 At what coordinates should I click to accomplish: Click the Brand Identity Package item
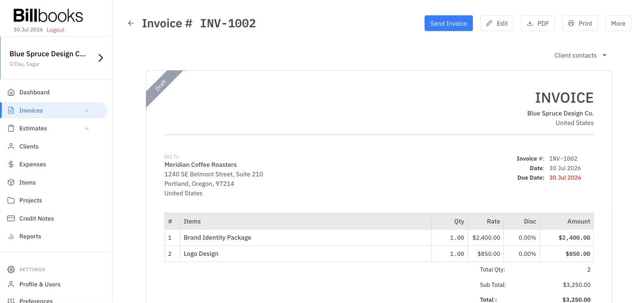pyautogui.click(x=217, y=238)
